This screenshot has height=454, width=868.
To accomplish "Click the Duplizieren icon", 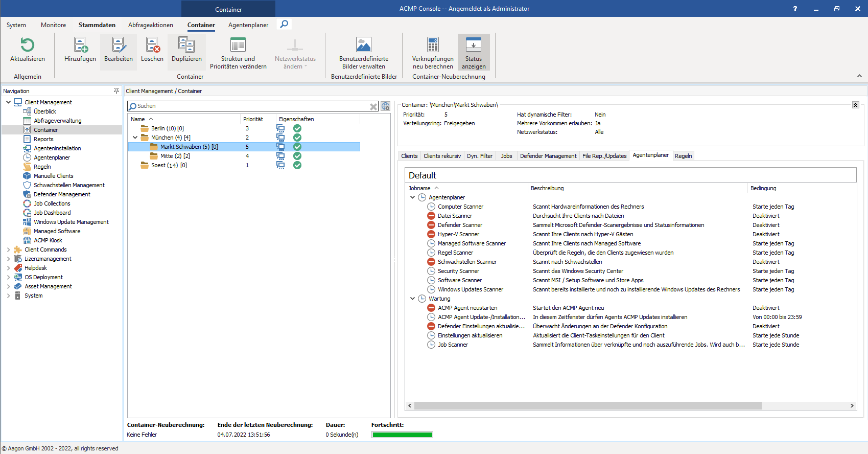I will coord(186,46).
